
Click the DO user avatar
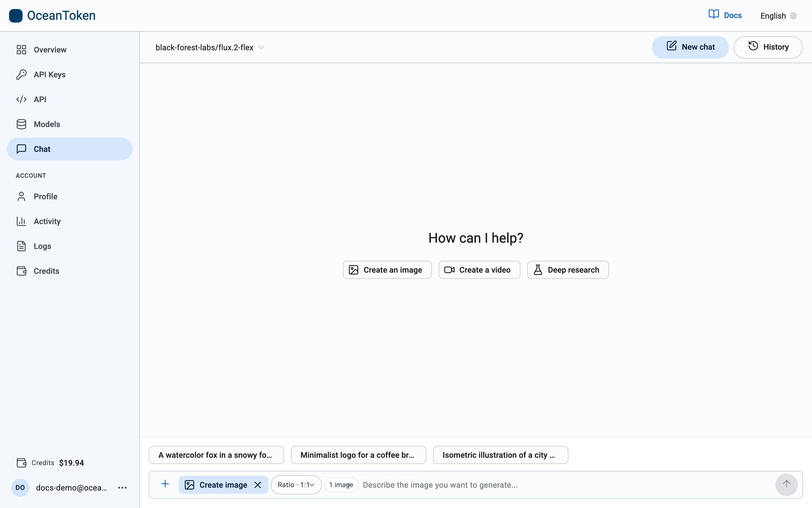20,487
